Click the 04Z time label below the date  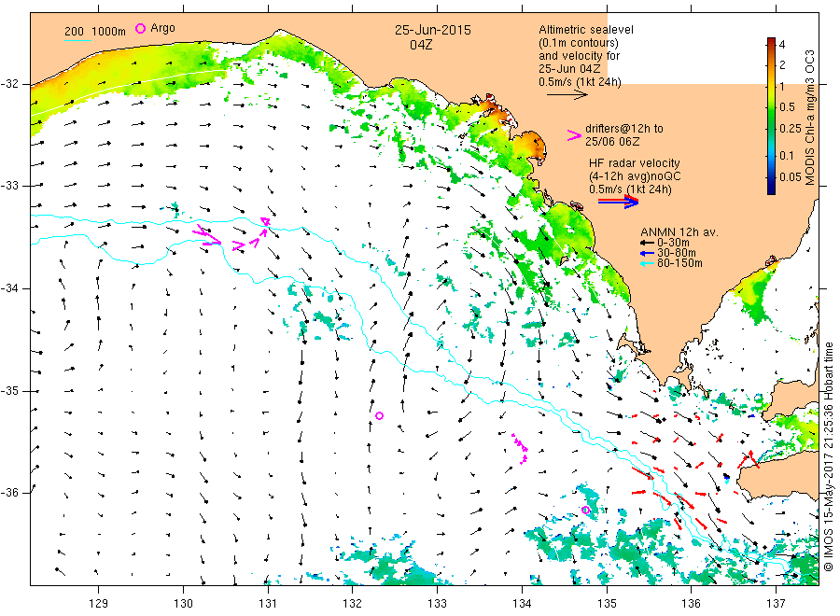[x=421, y=45]
